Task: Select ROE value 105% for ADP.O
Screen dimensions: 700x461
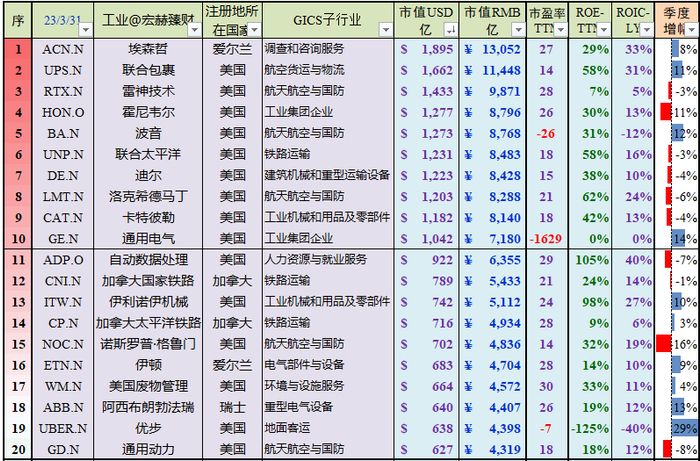Action: pos(590,259)
